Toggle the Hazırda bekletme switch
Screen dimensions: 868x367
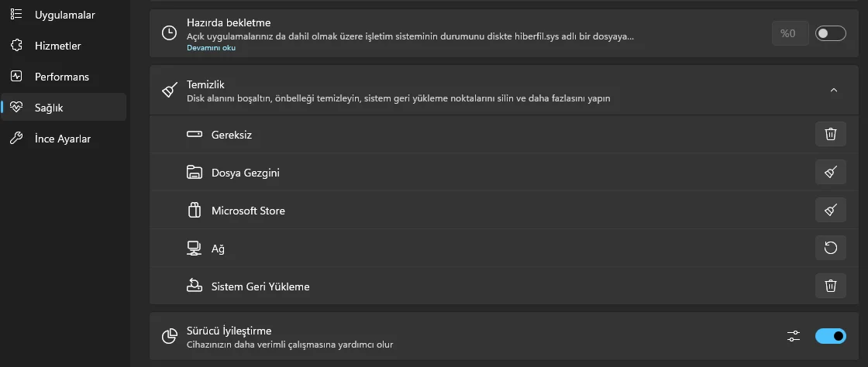[x=830, y=33]
